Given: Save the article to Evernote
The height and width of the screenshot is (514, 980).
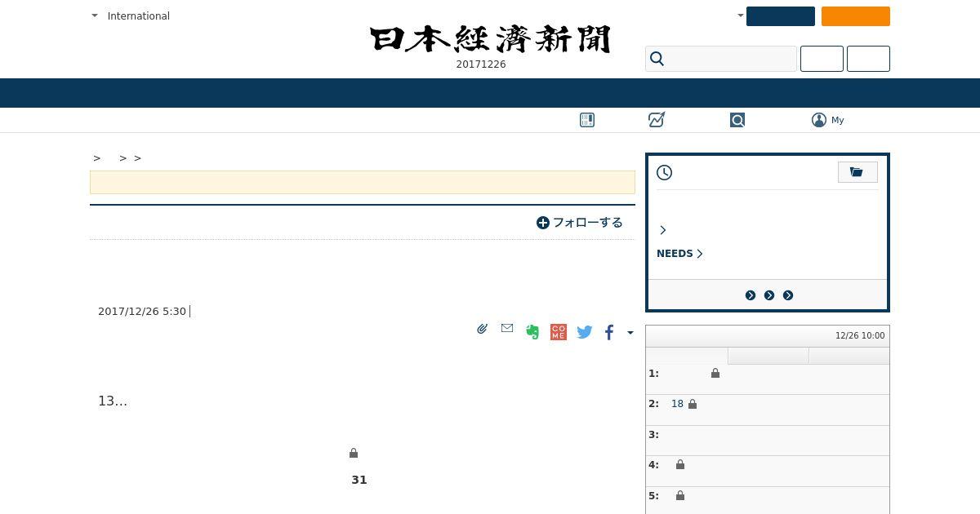Looking at the screenshot, I should click(532, 331).
